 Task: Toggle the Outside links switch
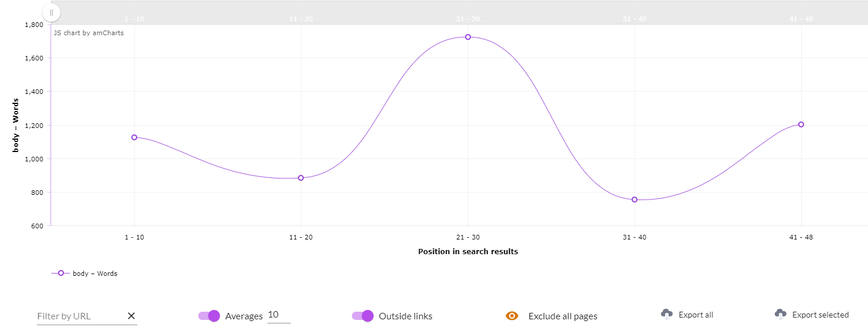pyautogui.click(x=363, y=316)
